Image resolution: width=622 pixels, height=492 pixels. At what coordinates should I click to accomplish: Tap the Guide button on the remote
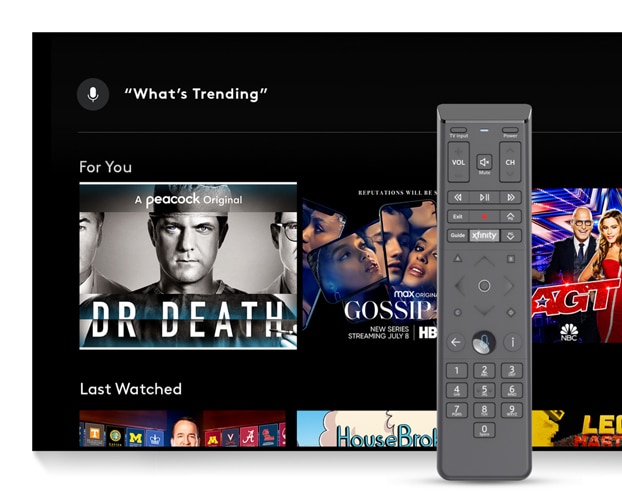458,235
